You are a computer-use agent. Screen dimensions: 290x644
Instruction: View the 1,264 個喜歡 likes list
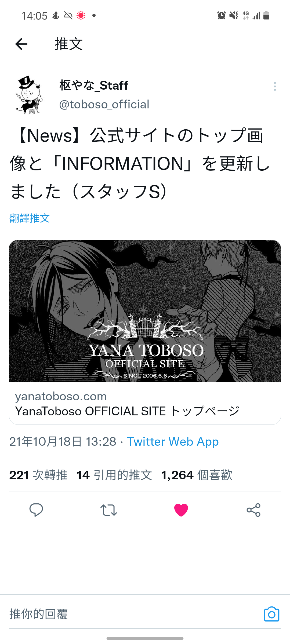pos(197,475)
